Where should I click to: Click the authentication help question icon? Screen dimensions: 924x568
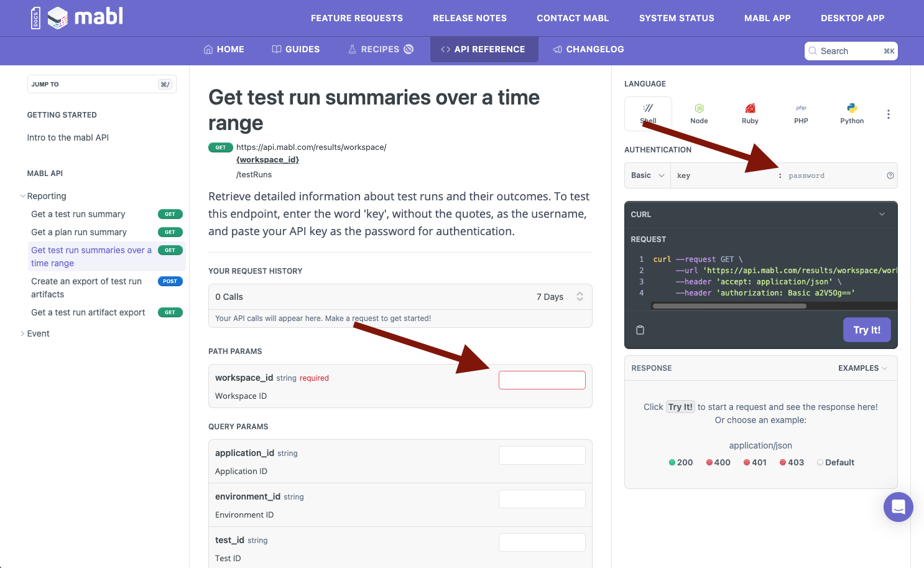[x=890, y=175]
